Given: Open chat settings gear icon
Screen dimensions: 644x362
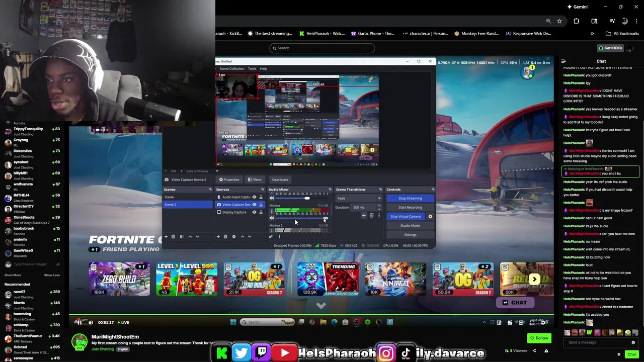Looking at the screenshot, I should click(x=619, y=354).
